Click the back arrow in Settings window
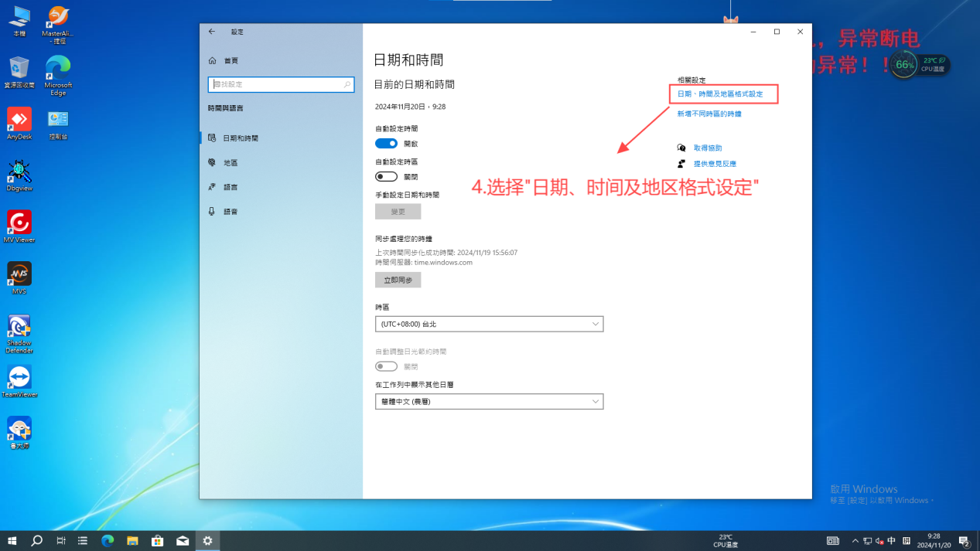 click(x=212, y=32)
